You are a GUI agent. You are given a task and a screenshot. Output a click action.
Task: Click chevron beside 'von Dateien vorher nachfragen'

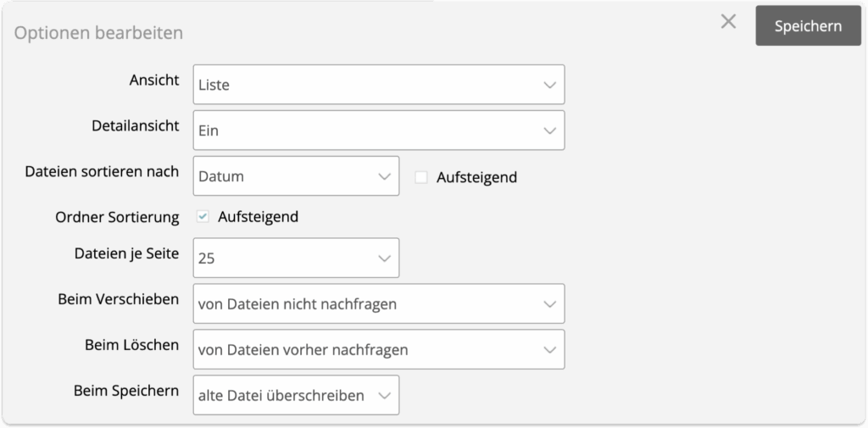[549, 349]
